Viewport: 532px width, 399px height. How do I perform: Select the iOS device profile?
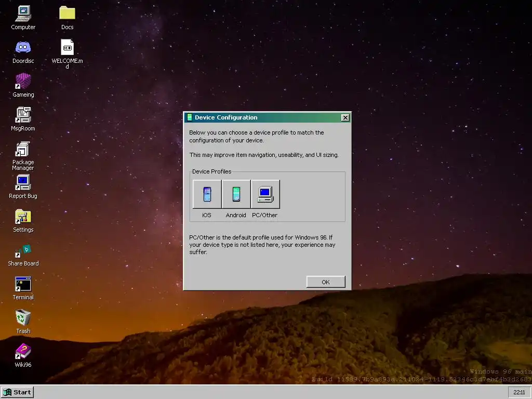click(x=207, y=194)
